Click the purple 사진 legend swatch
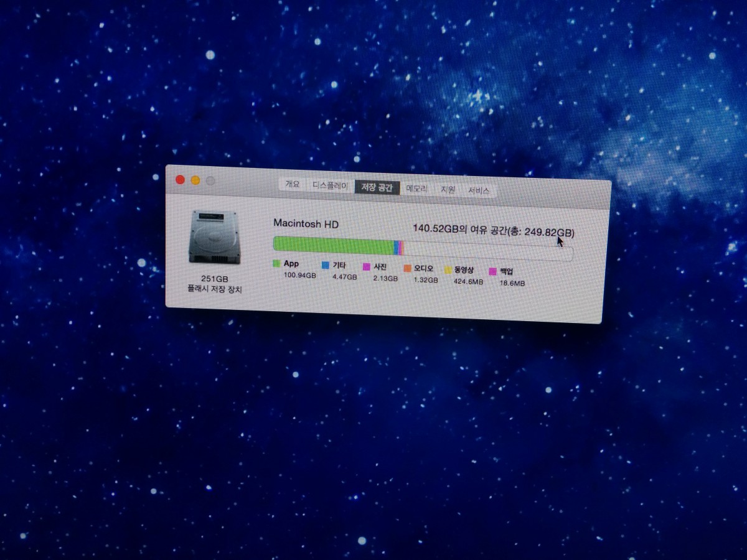 [367, 267]
